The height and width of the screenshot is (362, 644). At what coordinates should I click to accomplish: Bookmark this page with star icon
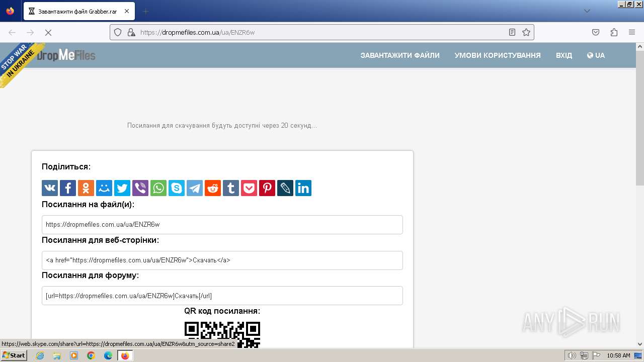(526, 32)
